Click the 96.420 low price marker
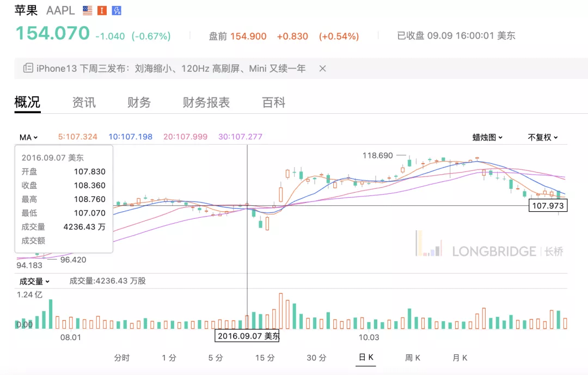The width and height of the screenshot is (588, 375). (73, 260)
